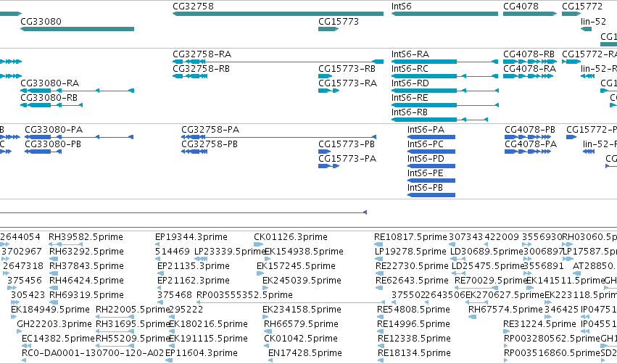617x364 pixels.
Task: Select the CG4078 gene label
Action: pos(521,7)
